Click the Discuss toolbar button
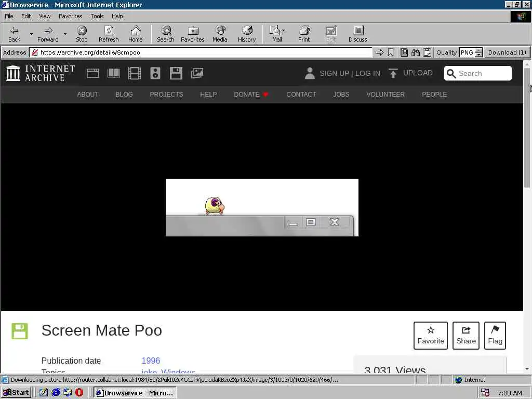The width and height of the screenshot is (532, 399). tap(357, 34)
